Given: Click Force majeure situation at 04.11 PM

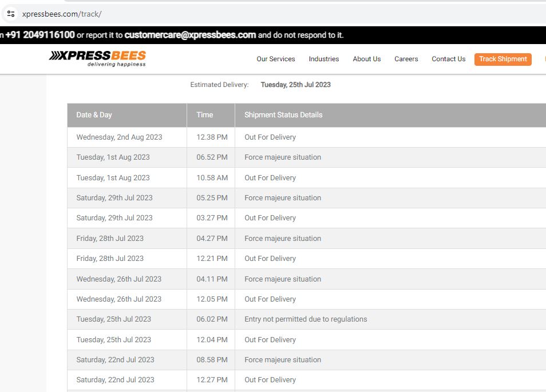Looking at the screenshot, I should click(283, 279).
